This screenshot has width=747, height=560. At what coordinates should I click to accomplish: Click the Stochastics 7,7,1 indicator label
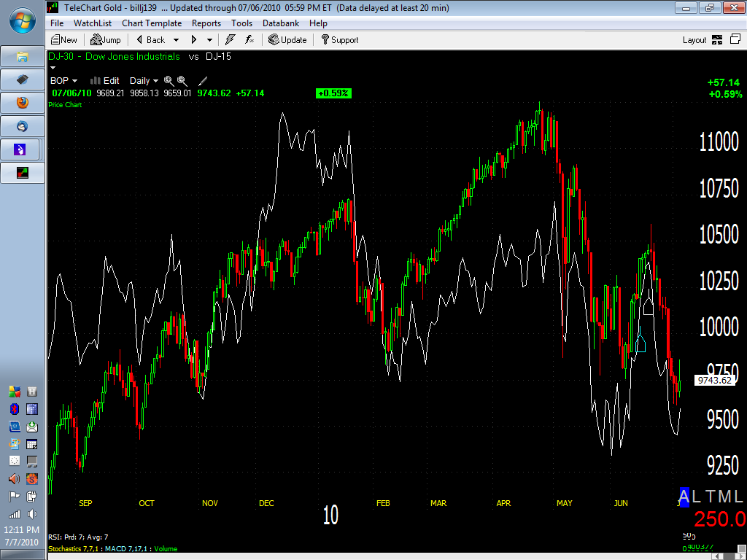pos(74,548)
